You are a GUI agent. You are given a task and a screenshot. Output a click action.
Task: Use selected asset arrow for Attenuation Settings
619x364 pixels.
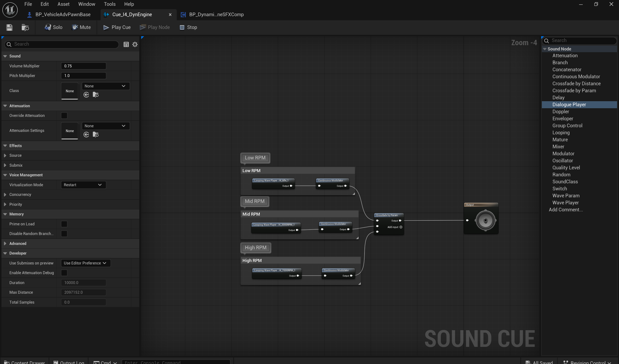(86, 135)
